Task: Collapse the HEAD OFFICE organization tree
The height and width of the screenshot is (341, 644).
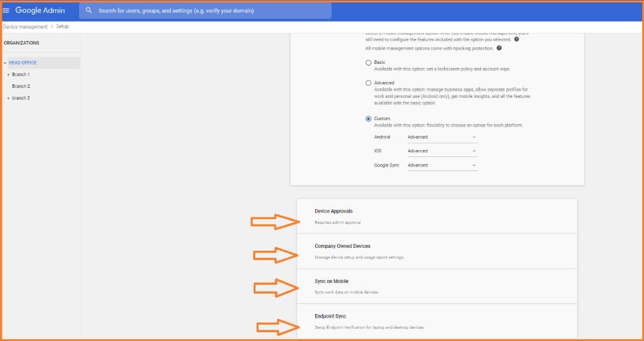Action: (5, 63)
